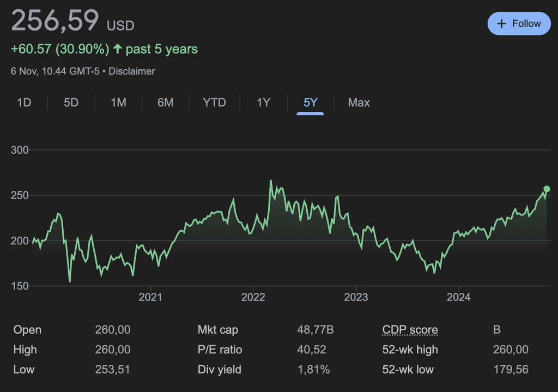Click the Mkt cap value 48,77B
The height and width of the screenshot is (392, 558).
coord(315,330)
